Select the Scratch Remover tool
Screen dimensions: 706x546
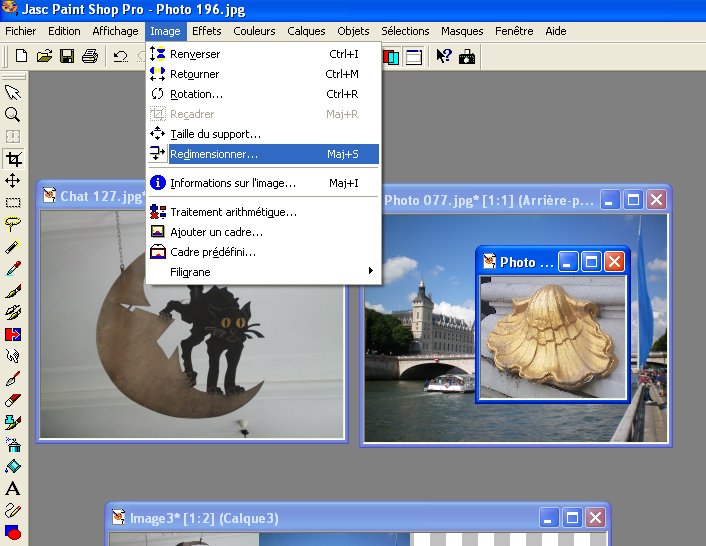(x=13, y=379)
